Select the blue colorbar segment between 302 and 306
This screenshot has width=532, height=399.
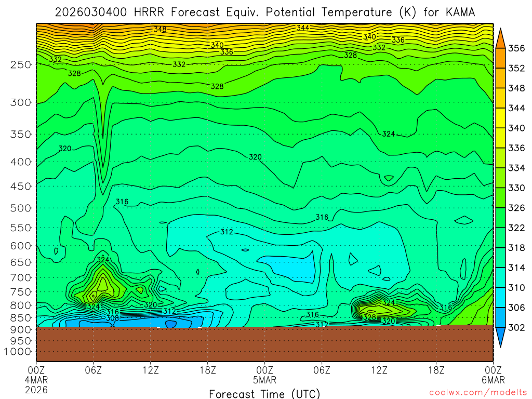[x=500, y=317]
